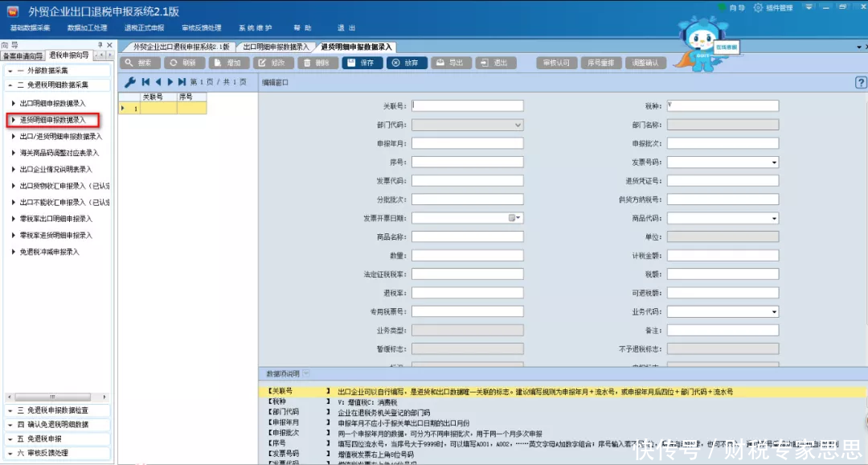Click the 刷新 (Refresh) toolbar icon
Screen dimensions: 868x465
click(x=185, y=64)
